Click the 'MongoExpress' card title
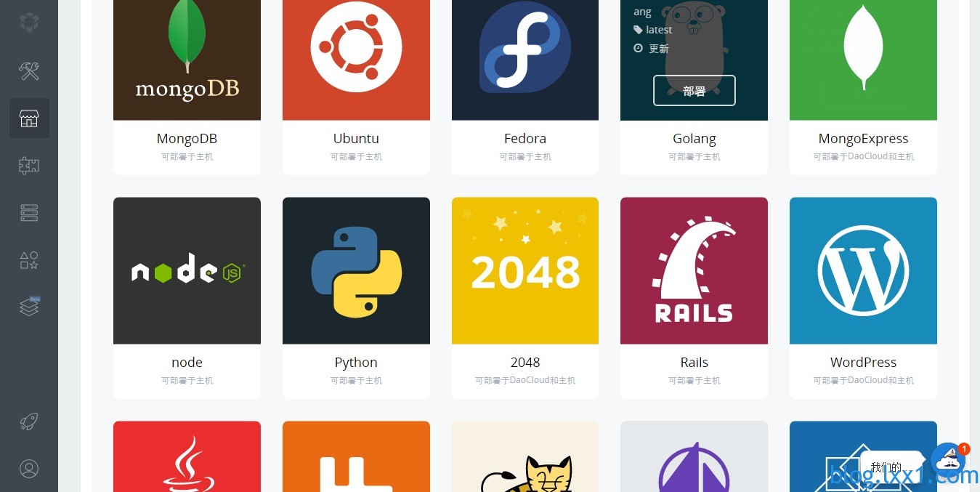The width and height of the screenshot is (980, 492). (x=863, y=139)
